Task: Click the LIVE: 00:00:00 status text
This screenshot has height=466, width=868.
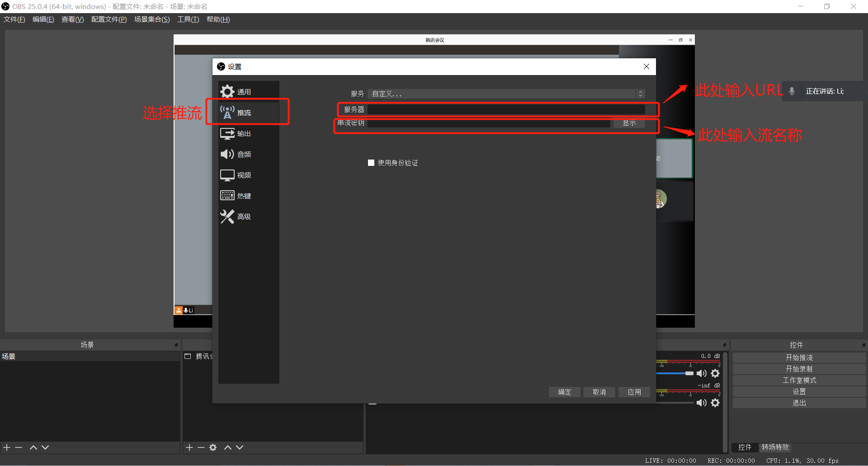Action: click(670, 461)
